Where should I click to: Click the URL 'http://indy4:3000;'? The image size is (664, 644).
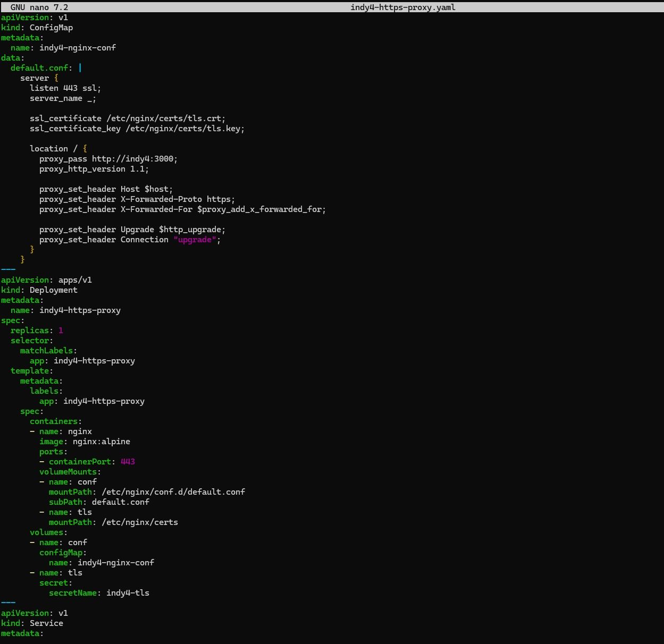135,159
